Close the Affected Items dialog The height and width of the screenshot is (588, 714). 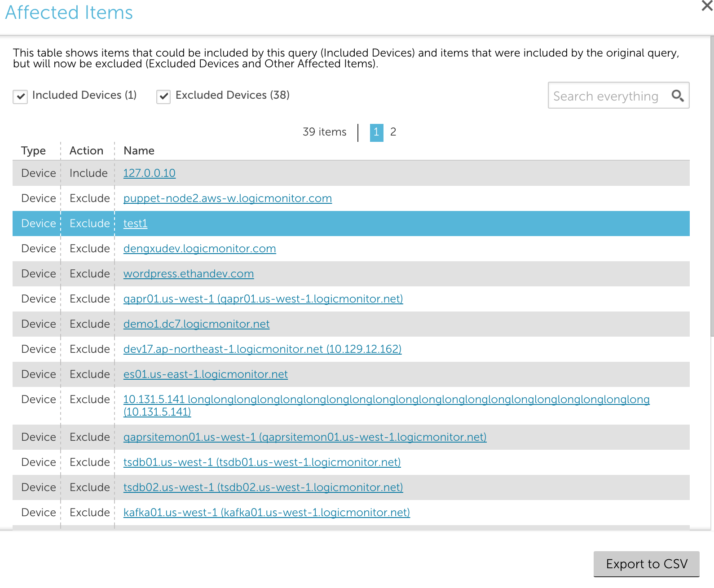click(707, 6)
